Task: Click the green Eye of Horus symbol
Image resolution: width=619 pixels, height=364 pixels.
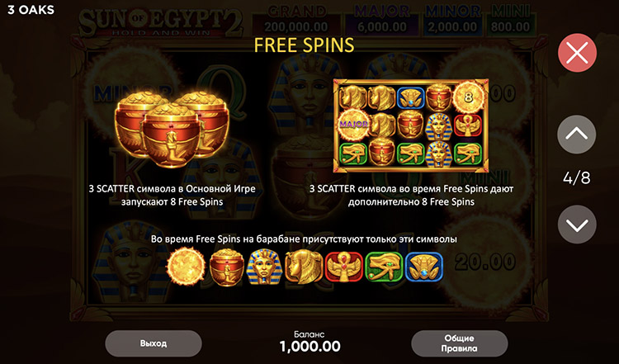Action: click(x=384, y=267)
